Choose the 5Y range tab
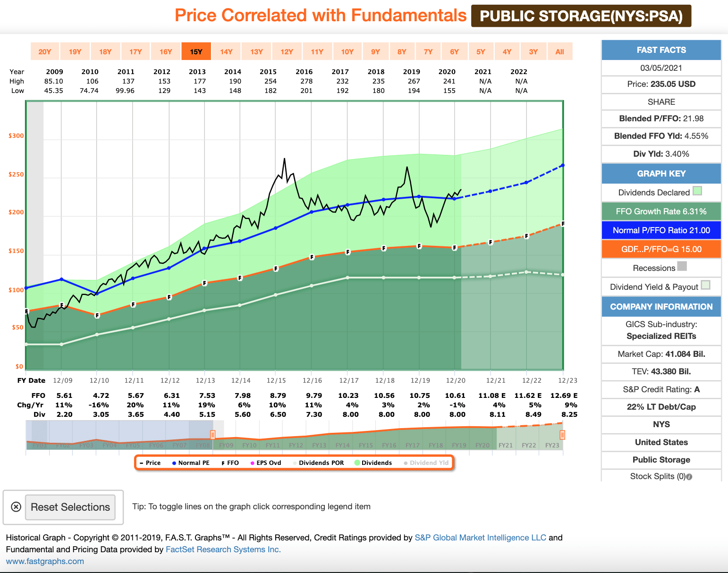The width and height of the screenshot is (728, 573). pos(481,51)
